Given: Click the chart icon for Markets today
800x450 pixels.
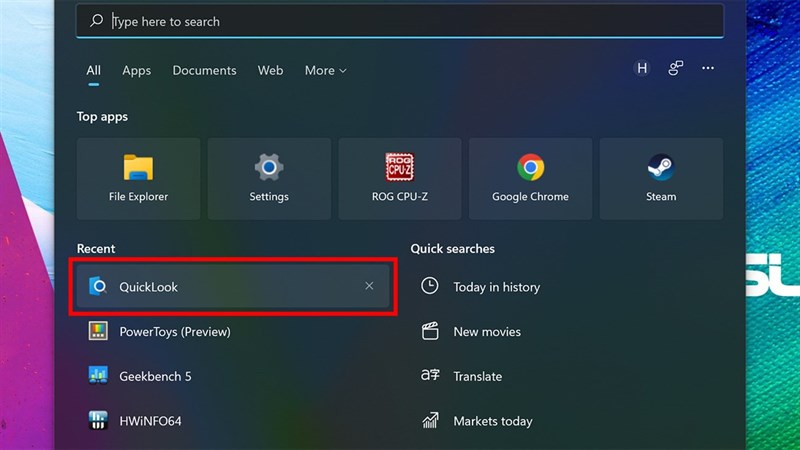Looking at the screenshot, I should 430,420.
